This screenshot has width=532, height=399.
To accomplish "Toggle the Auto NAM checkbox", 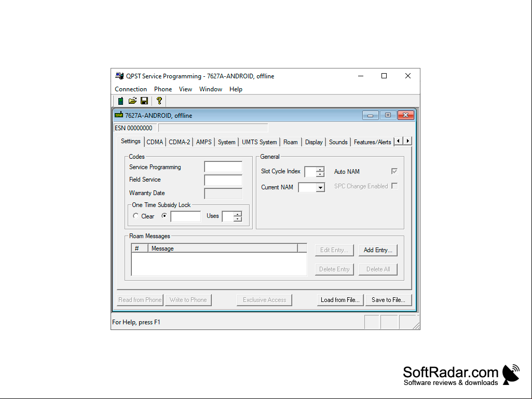I will (394, 171).
